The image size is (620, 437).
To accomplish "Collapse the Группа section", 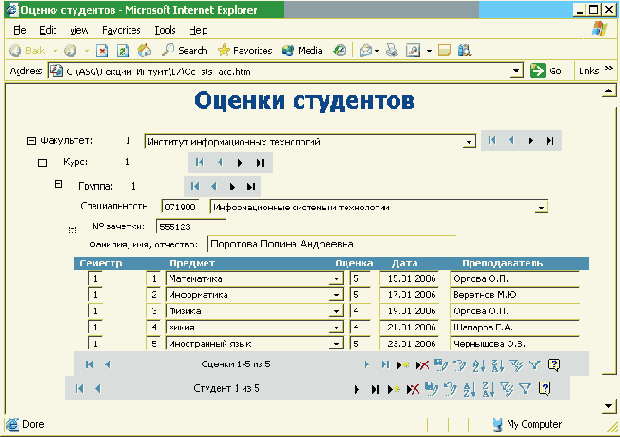I will [58, 184].
